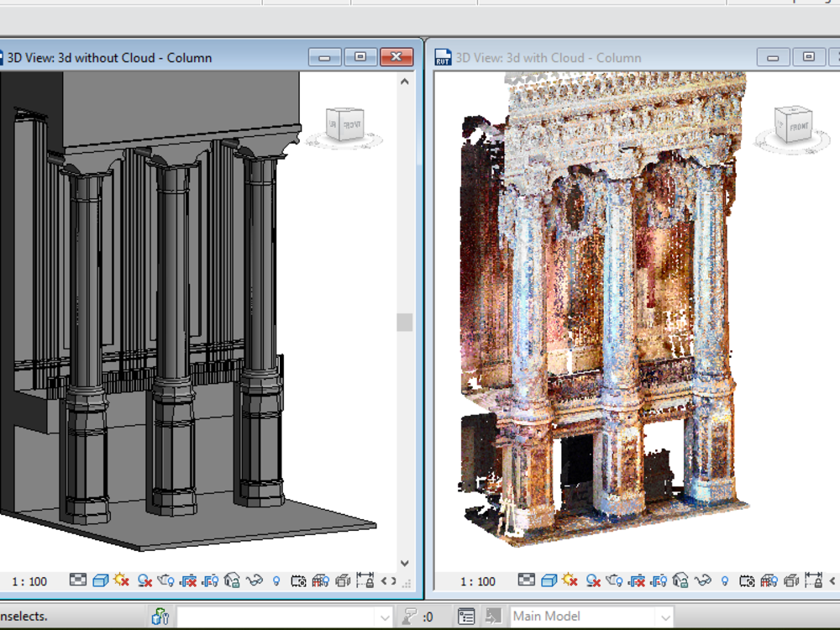
Task: Activate '3D View: 3d with Cloud - Column' title bar
Action: click(x=548, y=58)
